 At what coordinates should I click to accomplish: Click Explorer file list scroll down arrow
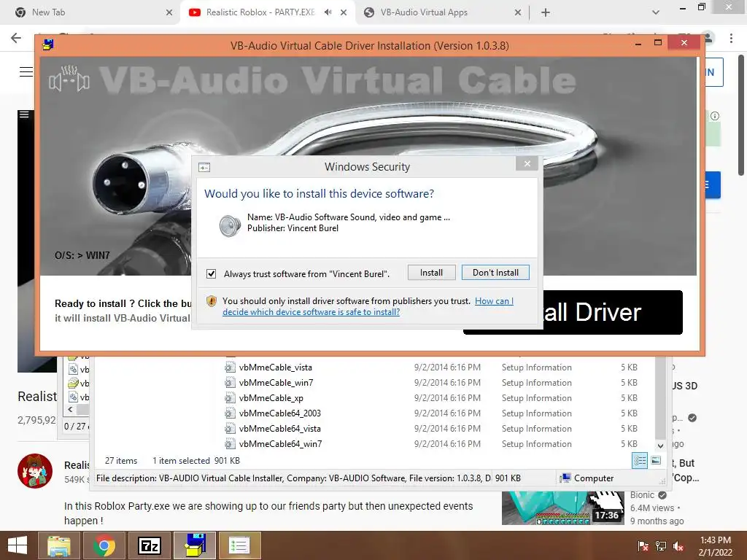660,446
